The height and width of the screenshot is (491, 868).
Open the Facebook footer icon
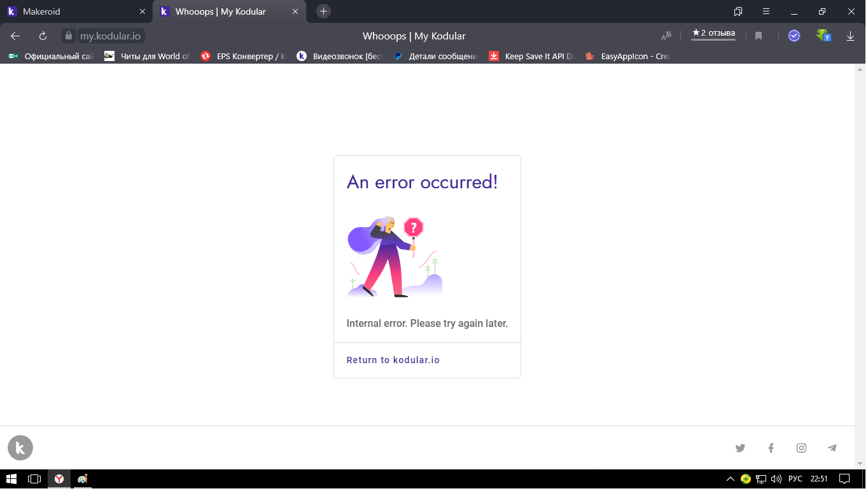click(771, 448)
